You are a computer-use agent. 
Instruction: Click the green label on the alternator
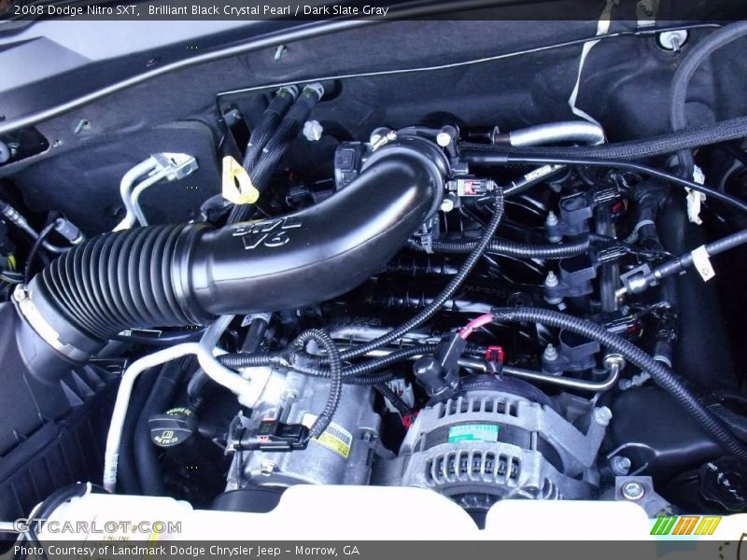click(473, 433)
